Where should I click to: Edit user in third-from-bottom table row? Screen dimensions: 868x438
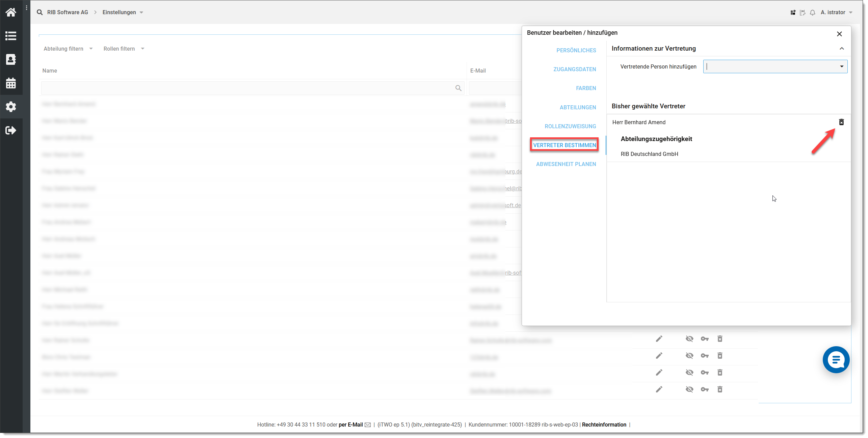pyautogui.click(x=659, y=356)
